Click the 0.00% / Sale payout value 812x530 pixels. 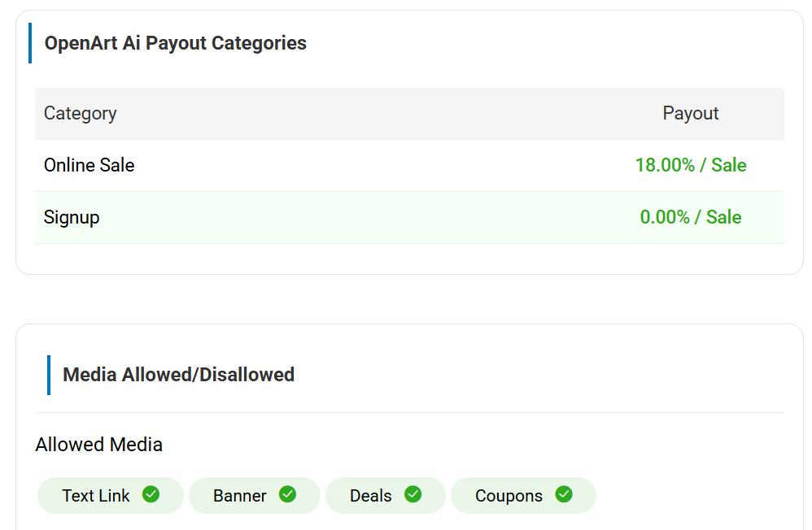click(x=691, y=218)
